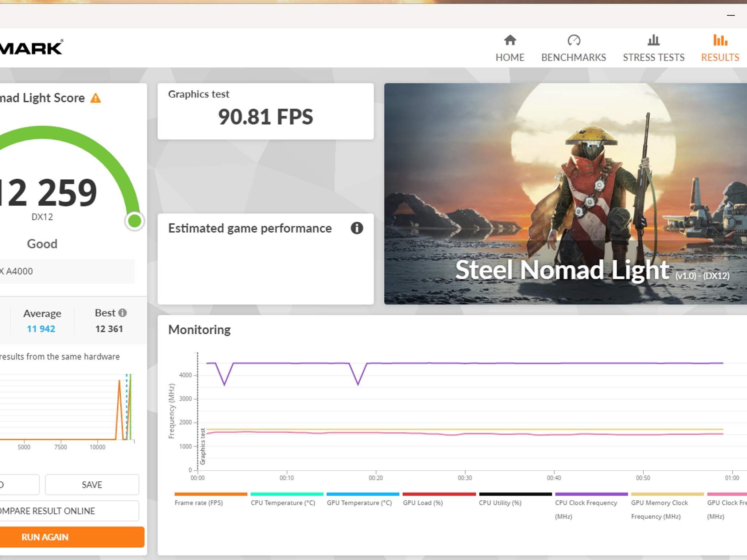This screenshot has height=560, width=747.
Task: Click the Average score 11 942
Action: pos(41,329)
